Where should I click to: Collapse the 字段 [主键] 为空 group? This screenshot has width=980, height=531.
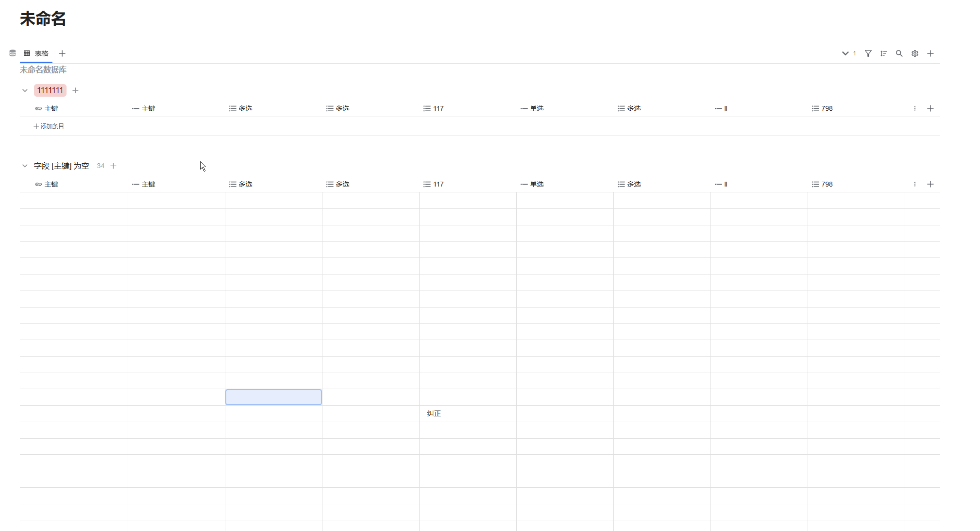click(x=25, y=166)
